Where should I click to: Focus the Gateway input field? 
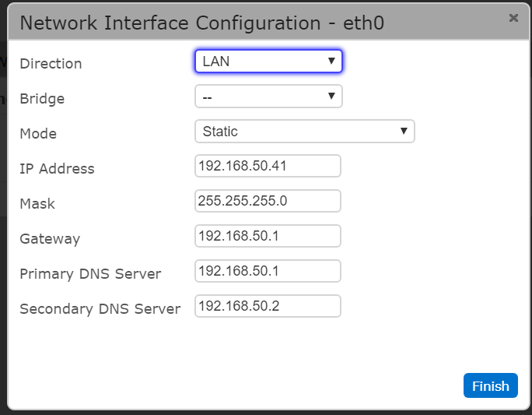[268, 237]
